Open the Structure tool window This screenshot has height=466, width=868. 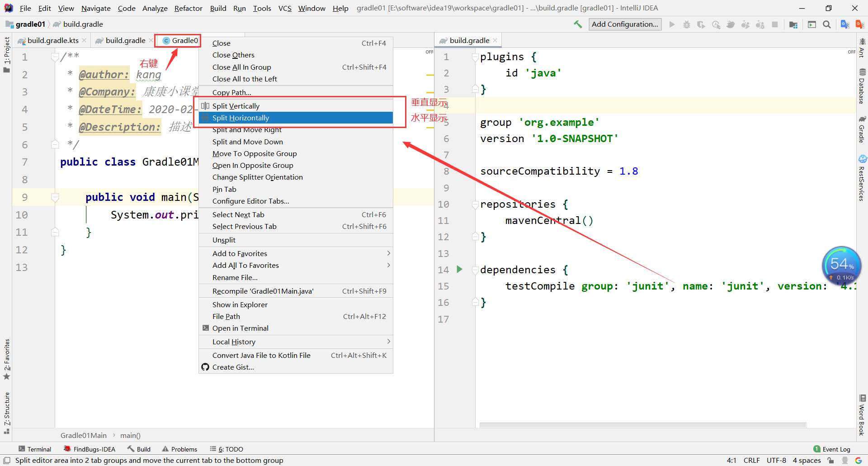coord(6,413)
